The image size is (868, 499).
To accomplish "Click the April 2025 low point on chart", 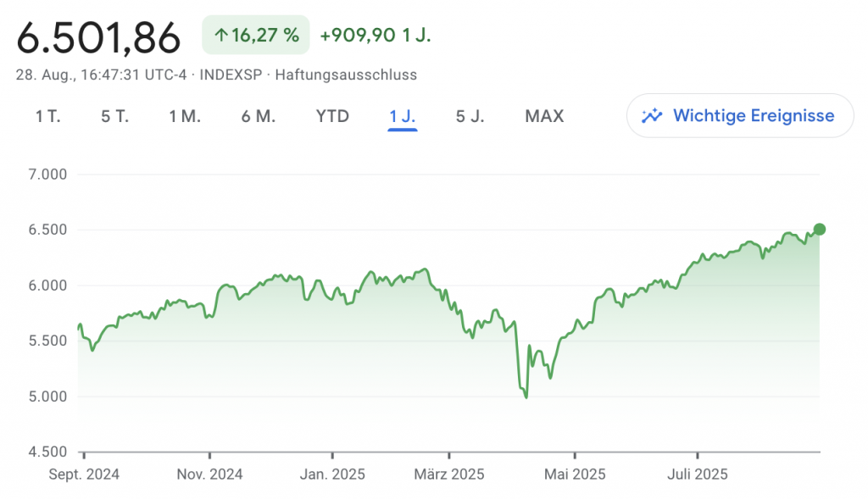I will [526, 396].
